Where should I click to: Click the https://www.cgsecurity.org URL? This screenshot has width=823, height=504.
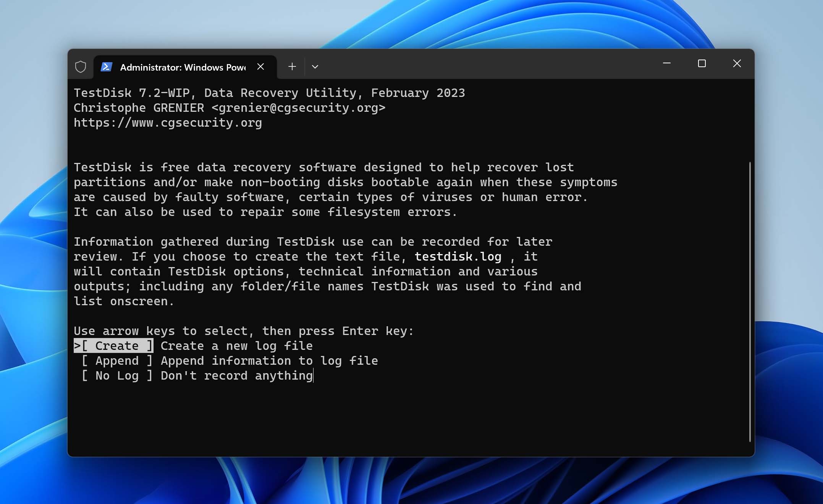click(168, 123)
